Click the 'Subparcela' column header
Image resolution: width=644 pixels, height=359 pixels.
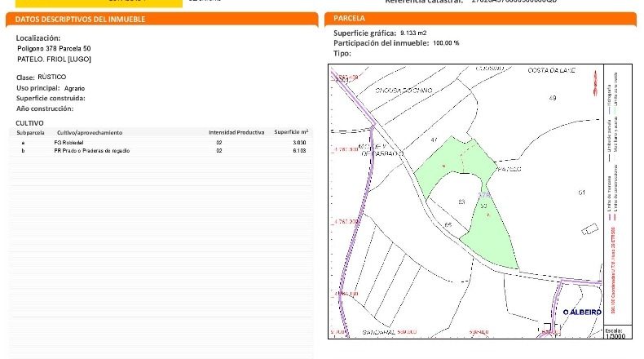click(x=30, y=132)
